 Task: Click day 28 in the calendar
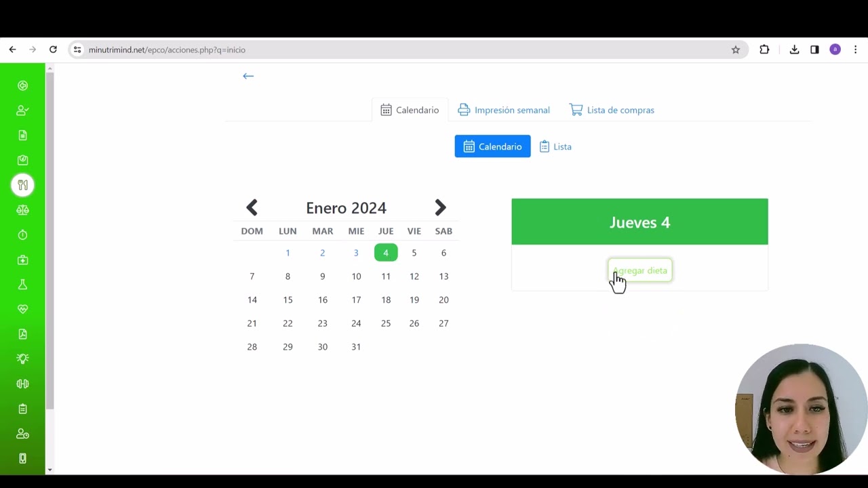point(252,347)
